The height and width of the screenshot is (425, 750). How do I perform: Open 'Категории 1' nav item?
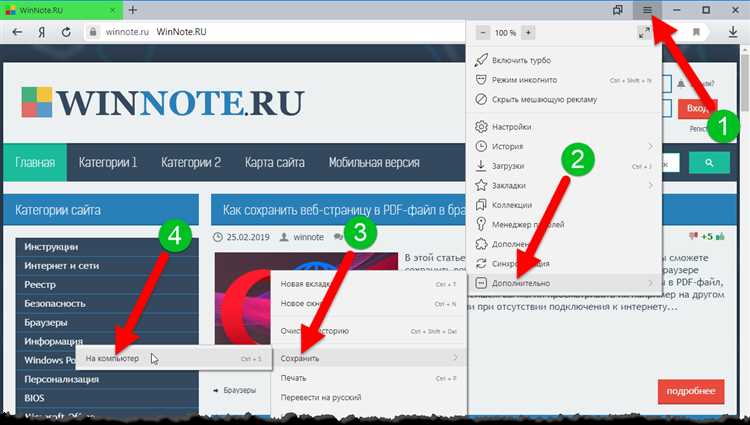(108, 163)
